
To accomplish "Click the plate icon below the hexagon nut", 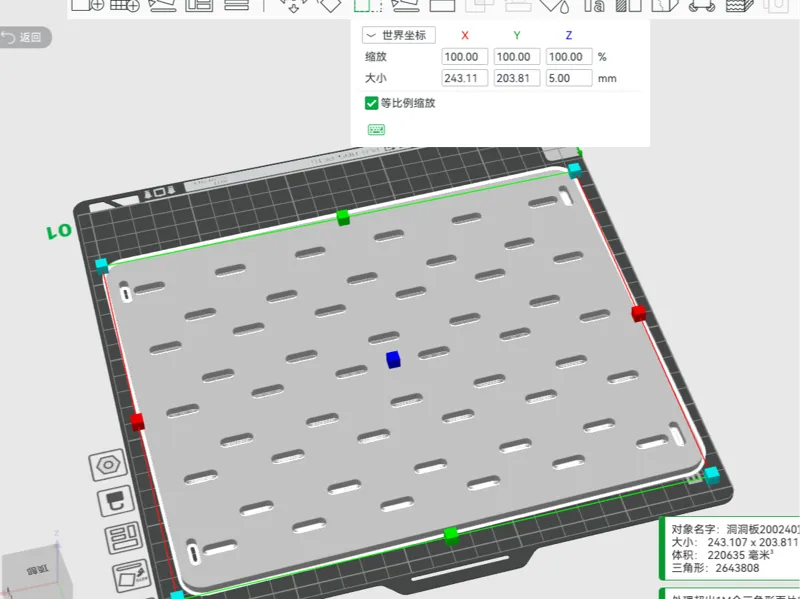I will 116,501.
